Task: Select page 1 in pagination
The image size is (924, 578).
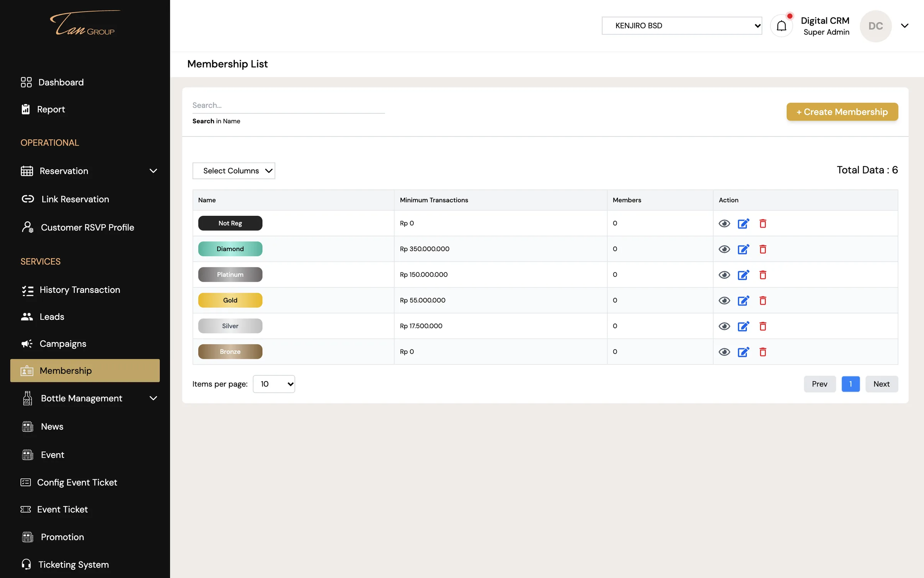Action: [850, 384]
